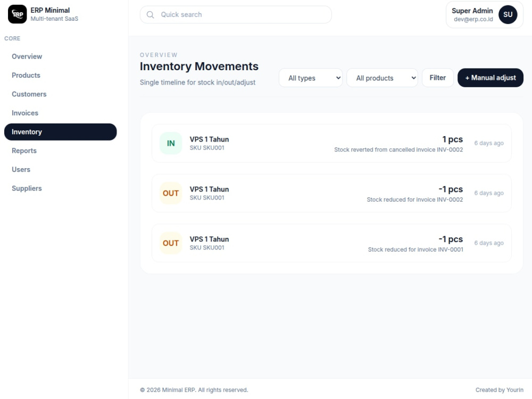Open Reports in sidebar
The width and height of the screenshot is (532, 399).
click(x=61, y=151)
